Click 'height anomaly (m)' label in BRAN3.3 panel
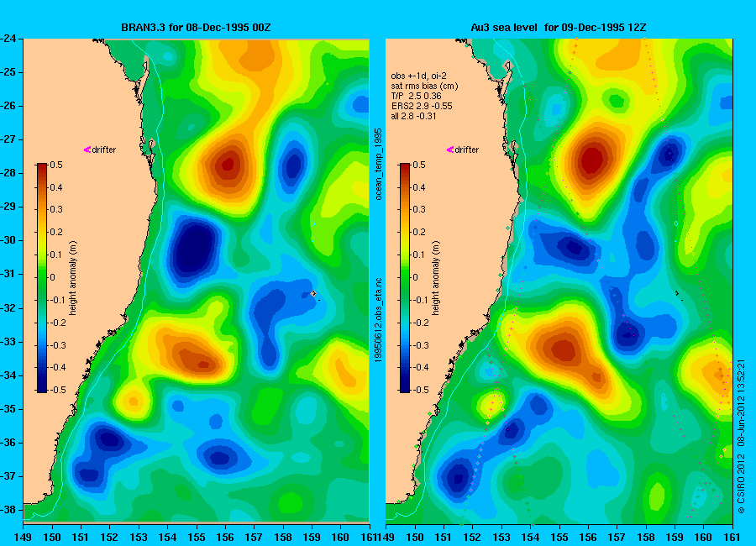Screen dimensions: 756x546 tap(73, 278)
